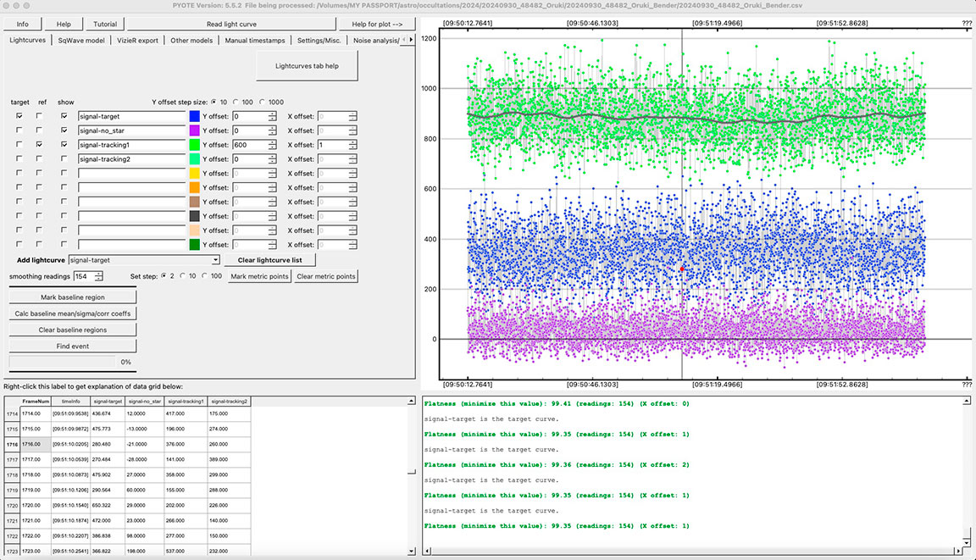Image resolution: width=976 pixels, height=560 pixels.
Task: Uncheck ref box for signal-tracking1
Action: coord(39,144)
